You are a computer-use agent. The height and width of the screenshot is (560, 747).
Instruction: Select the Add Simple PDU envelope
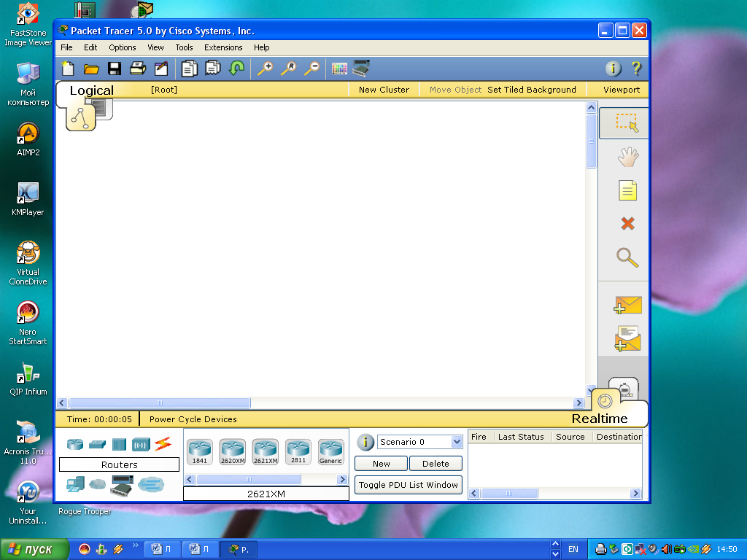pyautogui.click(x=628, y=306)
